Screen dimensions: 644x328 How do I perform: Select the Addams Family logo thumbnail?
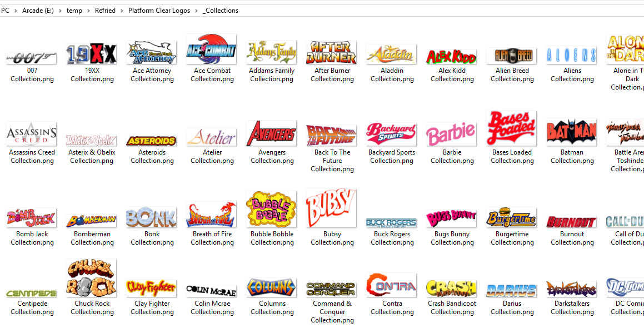(271, 52)
